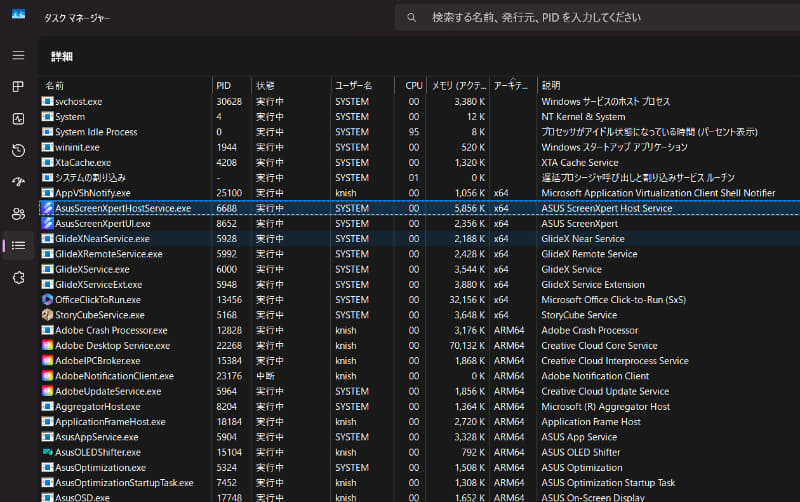Open the hamburger navigation menu
Image resolution: width=800 pixels, height=502 pixels.
point(18,55)
